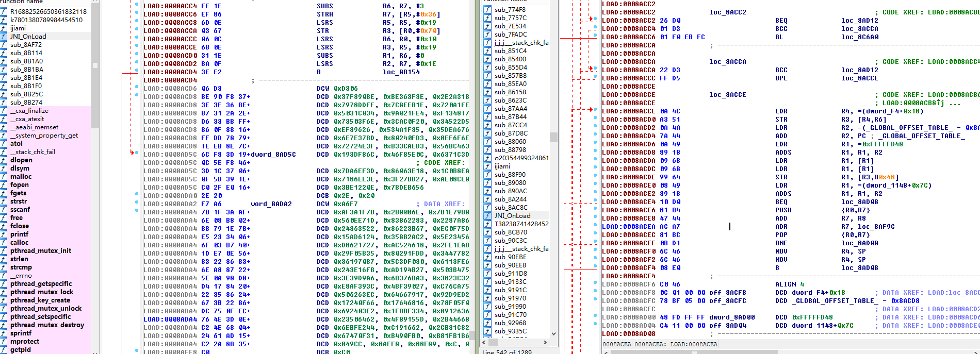The width and height of the screenshot is (980, 354).
Task: Click the function icon beside pthread_mutex_init
Action: (x=4, y=251)
